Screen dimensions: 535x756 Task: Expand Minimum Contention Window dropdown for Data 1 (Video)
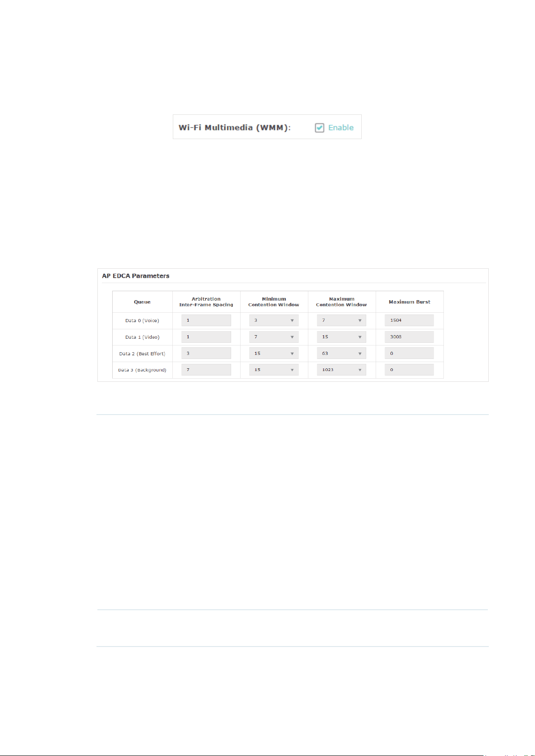coord(274,337)
